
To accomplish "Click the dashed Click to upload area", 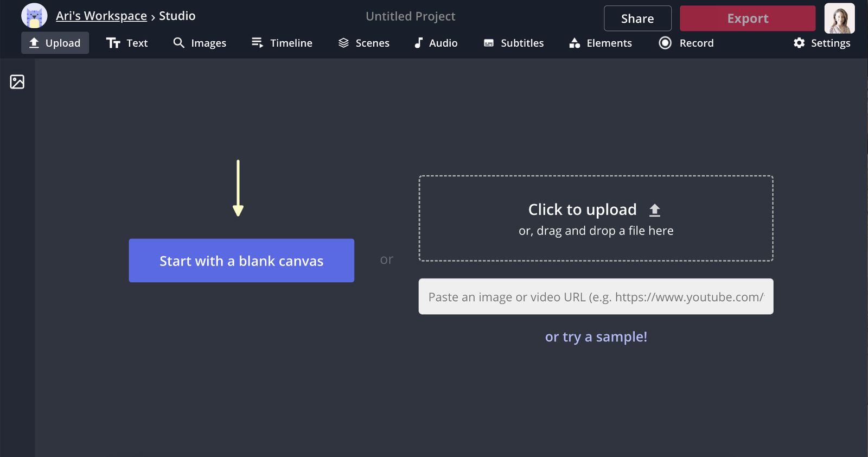I will [x=596, y=218].
